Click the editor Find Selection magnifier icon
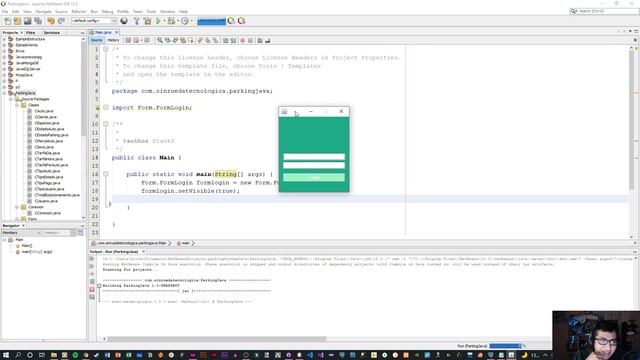The image size is (640, 360). (x=160, y=40)
